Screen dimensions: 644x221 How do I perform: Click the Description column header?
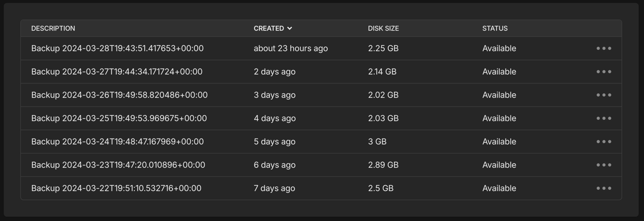point(53,29)
